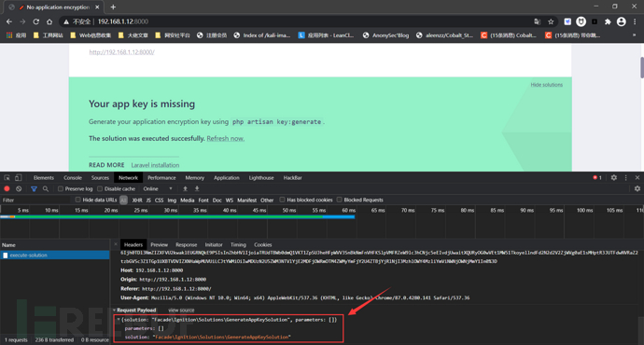Clear the network log
Screen dimensions: 644x345
[19, 188]
